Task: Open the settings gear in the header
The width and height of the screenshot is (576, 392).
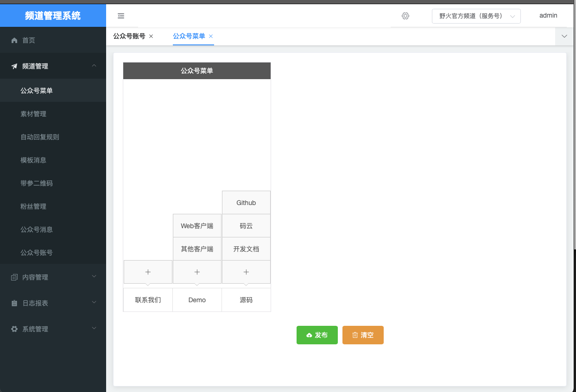Action: pyautogui.click(x=405, y=16)
